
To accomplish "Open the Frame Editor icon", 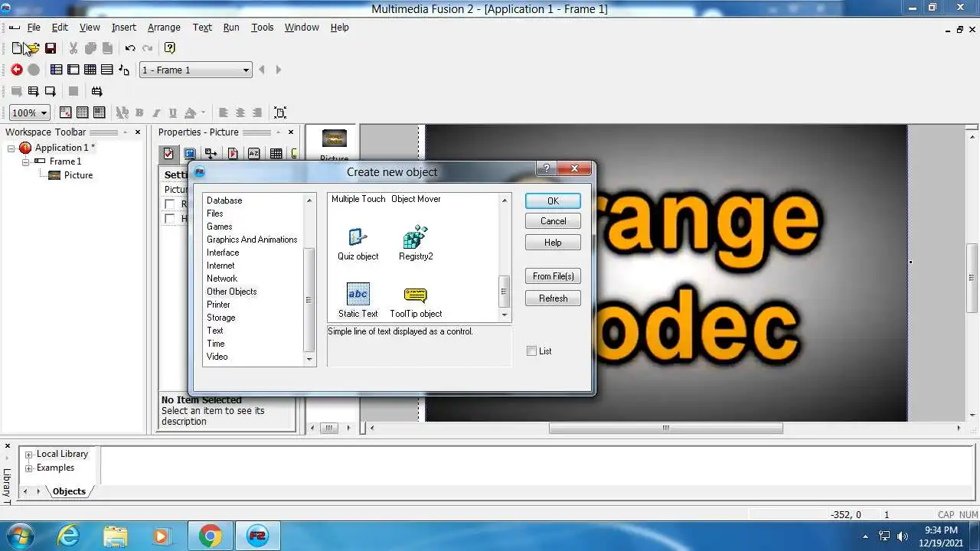I will (x=73, y=70).
